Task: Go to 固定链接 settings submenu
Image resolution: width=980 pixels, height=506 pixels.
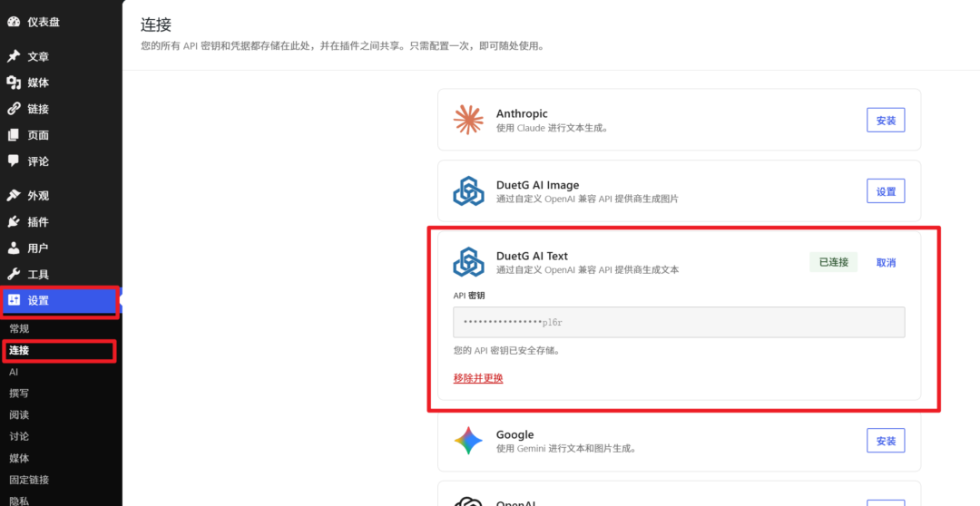Action: click(29, 480)
